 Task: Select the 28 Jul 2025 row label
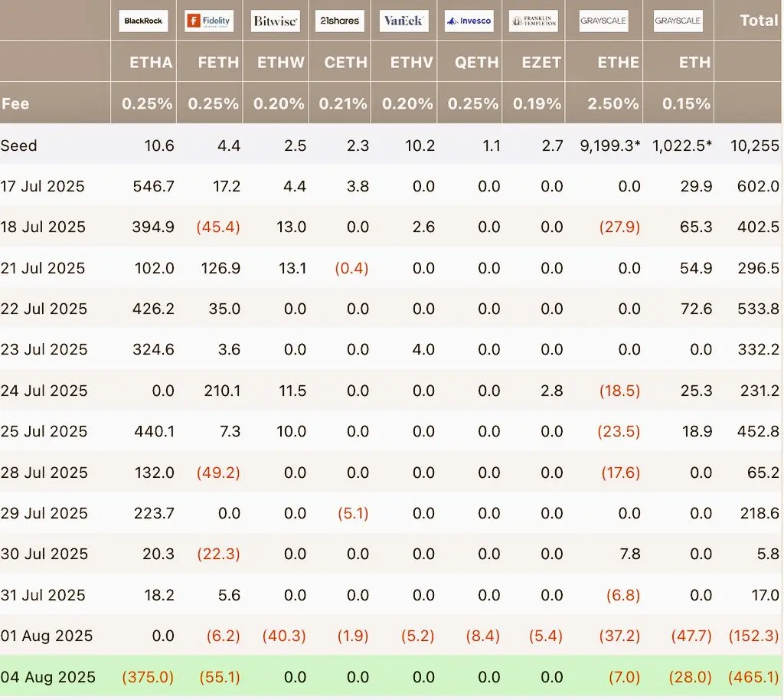44,472
